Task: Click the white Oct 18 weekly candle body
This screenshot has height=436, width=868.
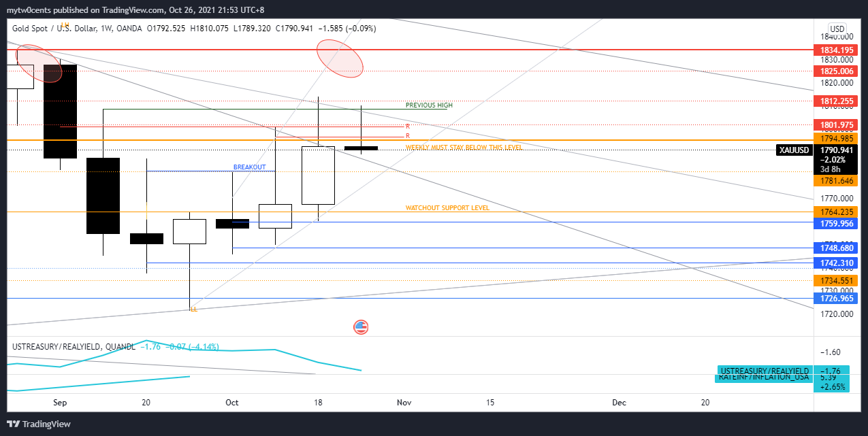Action: (x=318, y=175)
